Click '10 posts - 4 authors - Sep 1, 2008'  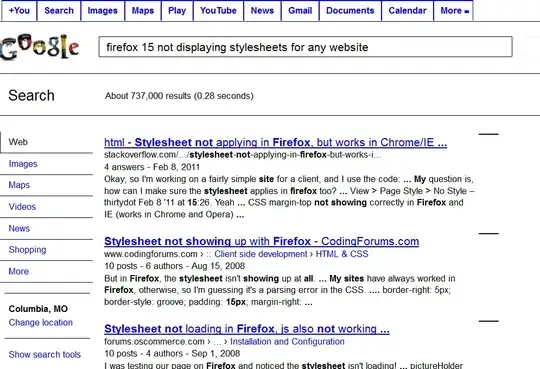pyautogui.click(x=172, y=353)
